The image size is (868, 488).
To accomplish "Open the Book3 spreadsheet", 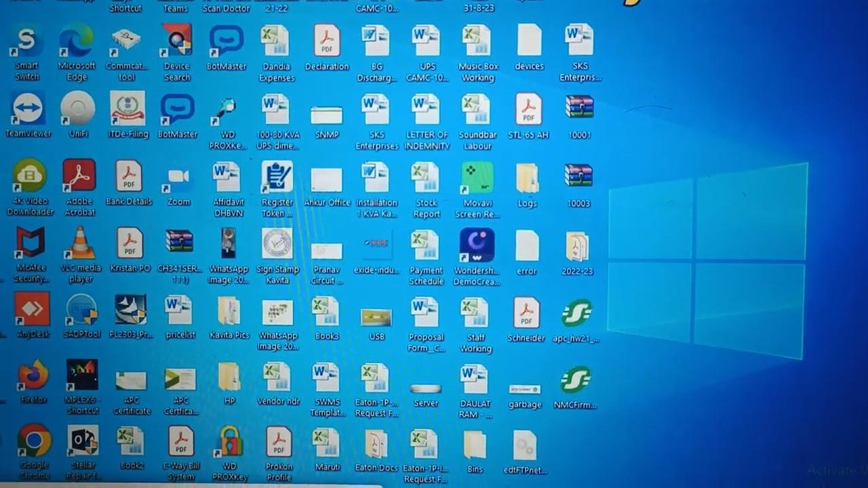I will coord(325,312).
